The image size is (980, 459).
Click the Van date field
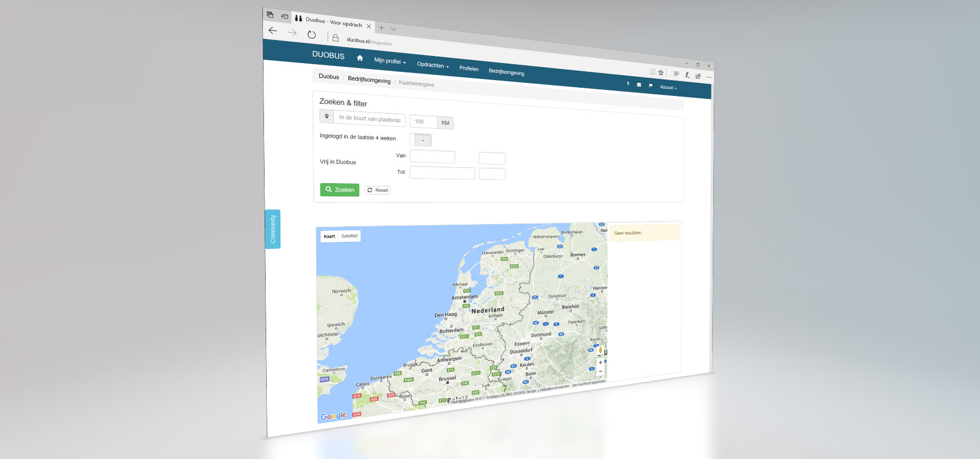[432, 157]
